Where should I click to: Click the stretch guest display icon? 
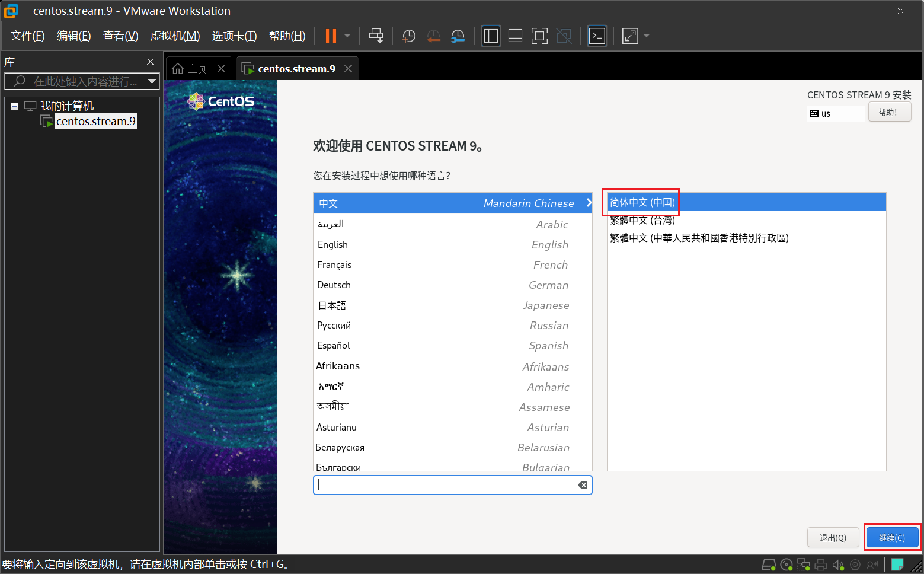pyautogui.click(x=630, y=36)
